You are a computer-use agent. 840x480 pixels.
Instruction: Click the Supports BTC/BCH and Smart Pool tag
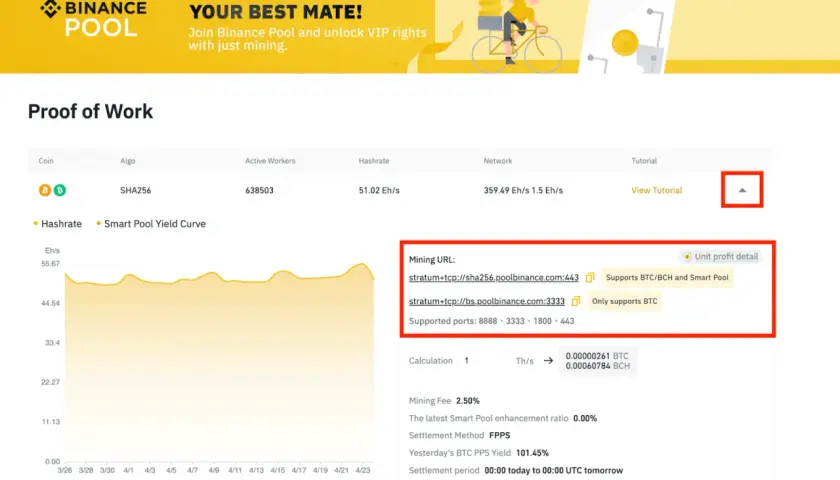click(x=667, y=278)
